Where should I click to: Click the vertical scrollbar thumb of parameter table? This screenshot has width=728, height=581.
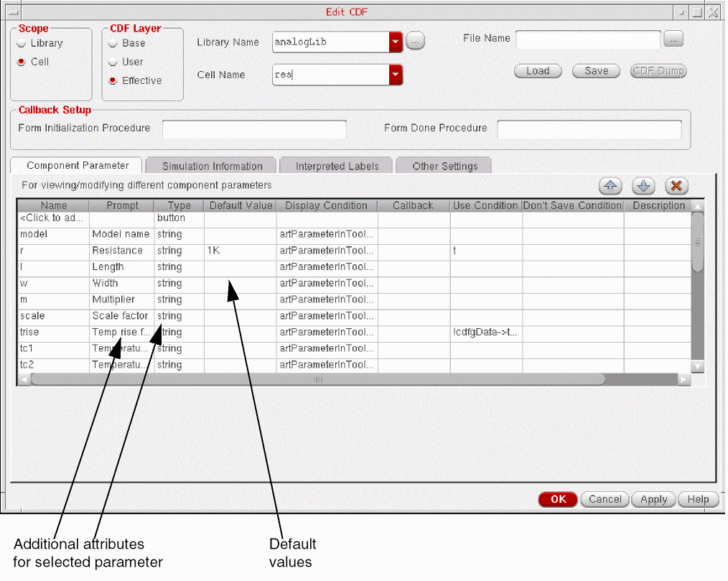click(697, 241)
